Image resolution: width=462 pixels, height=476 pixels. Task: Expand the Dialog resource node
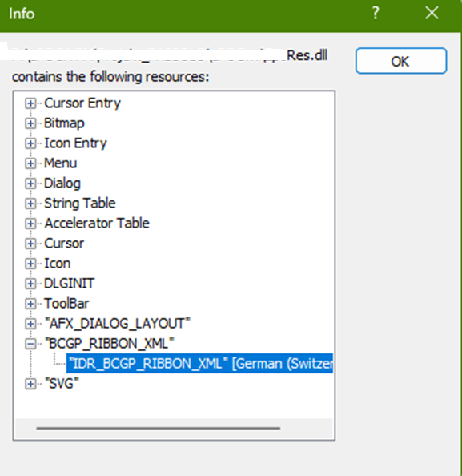pyautogui.click(x=30, y=184)
